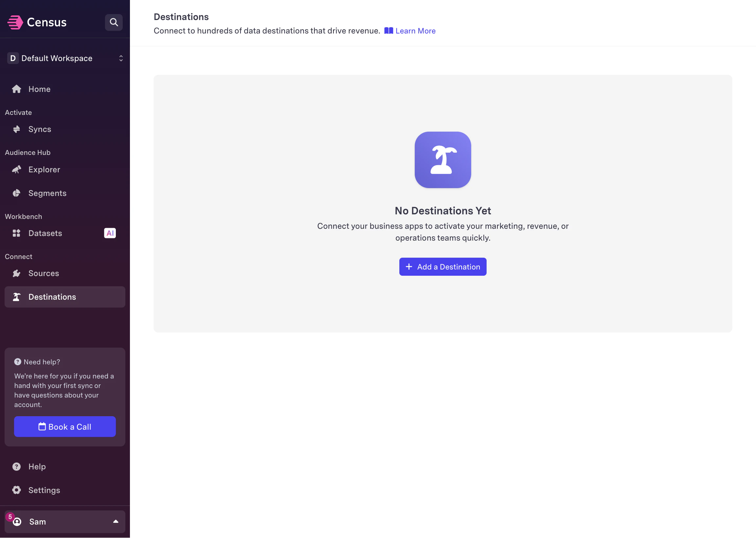Click the Datasets grid icon
This screenshot has height=538, width=756.
tap(16, 233)
